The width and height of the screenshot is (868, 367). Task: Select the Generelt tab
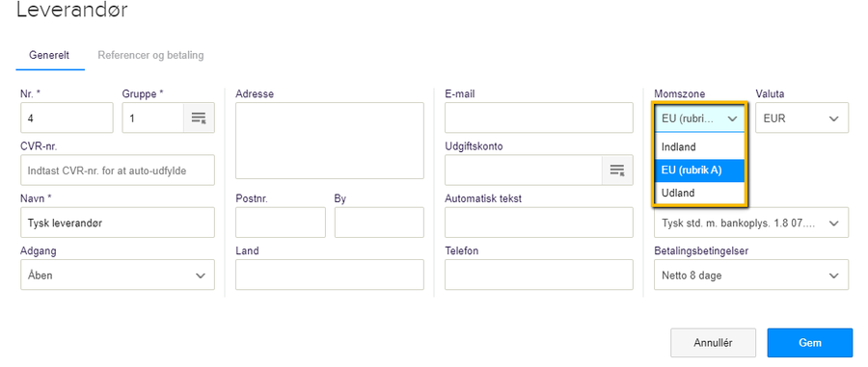[49, 55]
